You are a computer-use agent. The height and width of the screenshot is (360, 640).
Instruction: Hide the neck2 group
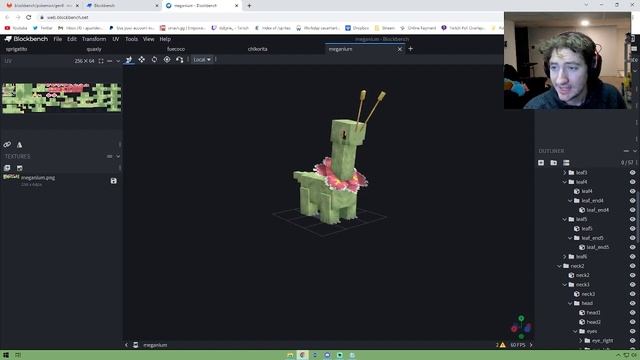point(632,266)
